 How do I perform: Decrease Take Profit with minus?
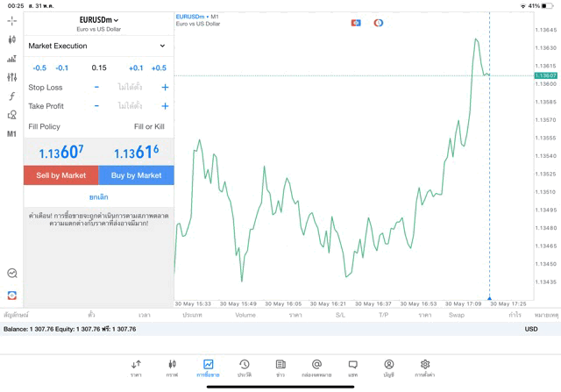point(96,106)
